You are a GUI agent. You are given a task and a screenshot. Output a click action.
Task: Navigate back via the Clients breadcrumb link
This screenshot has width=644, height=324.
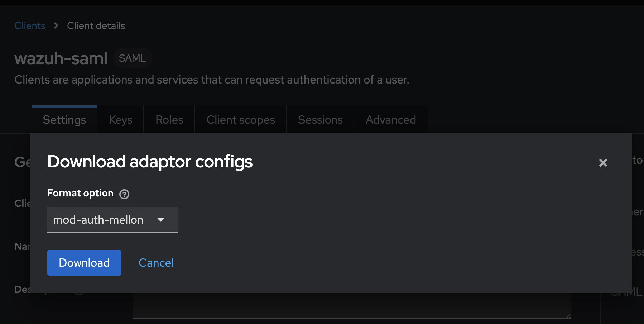[30, 25]
